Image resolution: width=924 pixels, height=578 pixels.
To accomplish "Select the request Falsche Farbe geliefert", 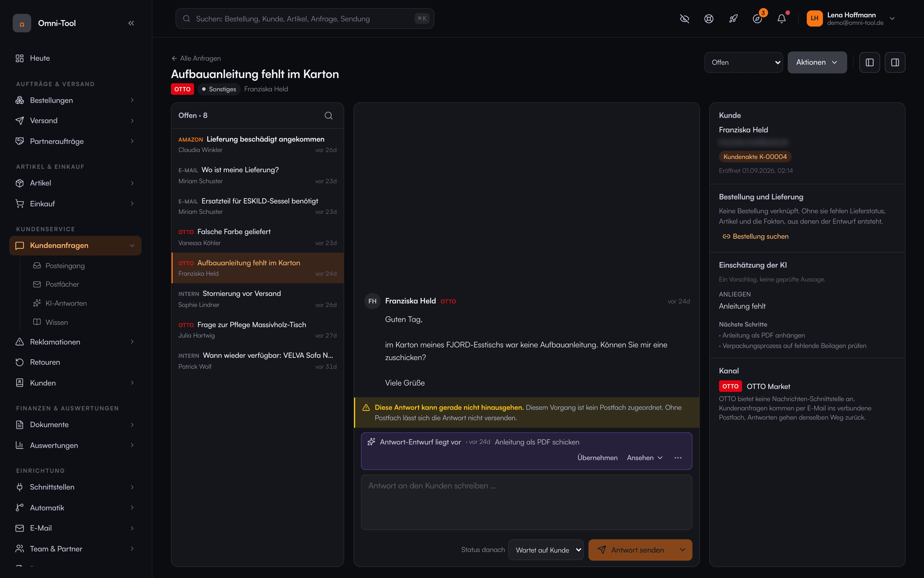I will click(x=257, y=237).
